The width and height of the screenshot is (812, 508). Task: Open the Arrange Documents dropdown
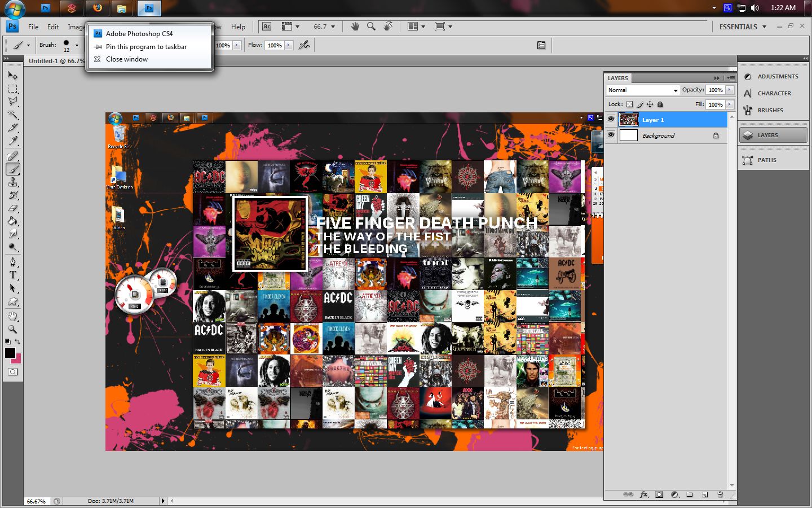pos(417,27)
